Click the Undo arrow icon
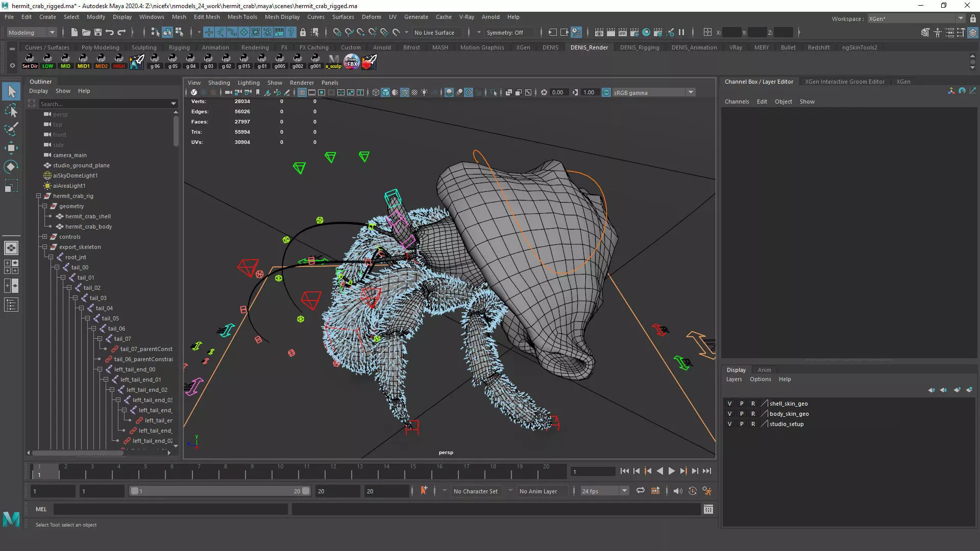The height and width of the screenshot is (551, 980). pyautogui.click(x=110, y=32)
